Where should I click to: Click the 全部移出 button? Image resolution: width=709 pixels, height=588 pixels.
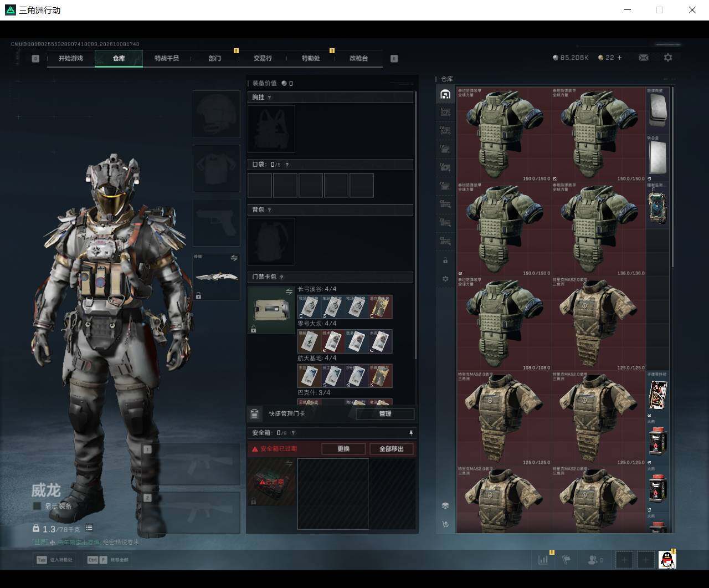click(x=392, y=449)
